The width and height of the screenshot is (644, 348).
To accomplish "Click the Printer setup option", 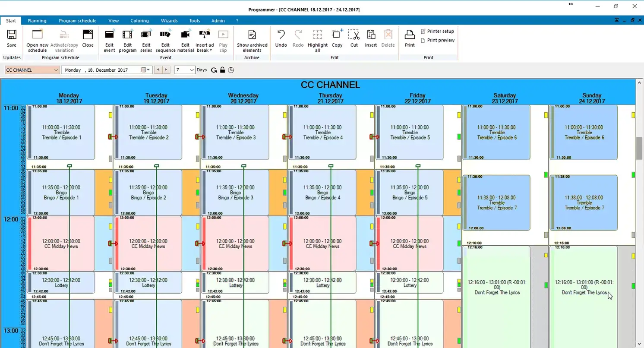I will click(x=438, y=31).
